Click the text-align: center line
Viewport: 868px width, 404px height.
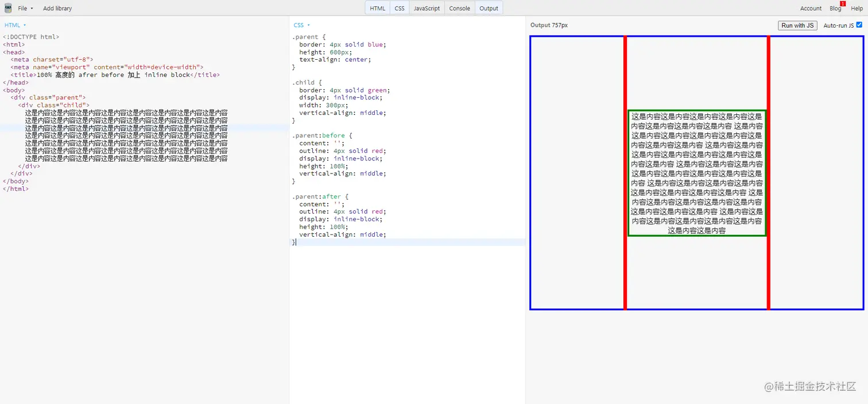pos(335,60)
